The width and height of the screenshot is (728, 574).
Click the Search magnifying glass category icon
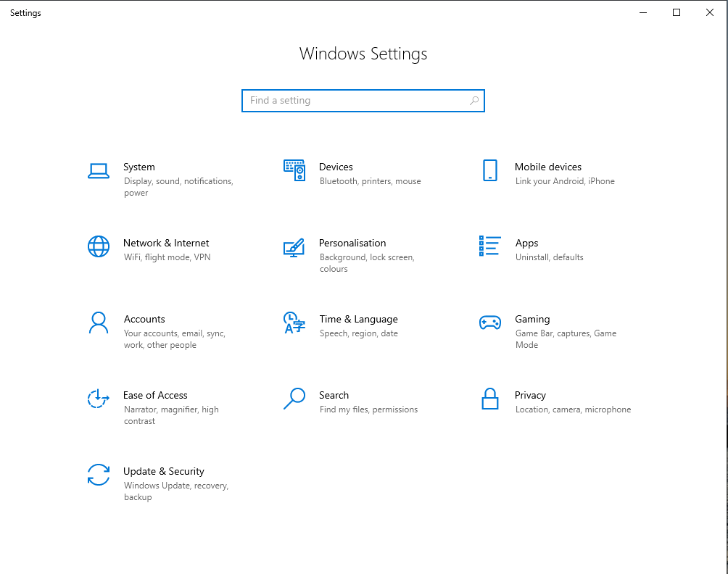[294, 399]
